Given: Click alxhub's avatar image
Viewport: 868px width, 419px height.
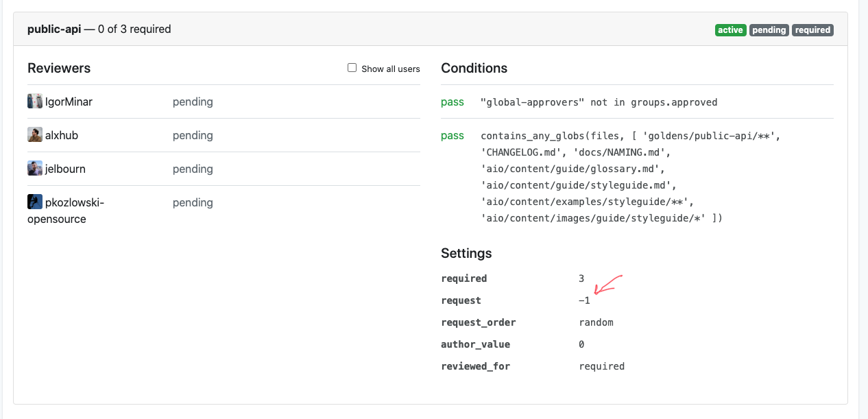Looking at the screenshot, I should click(35, 135).
